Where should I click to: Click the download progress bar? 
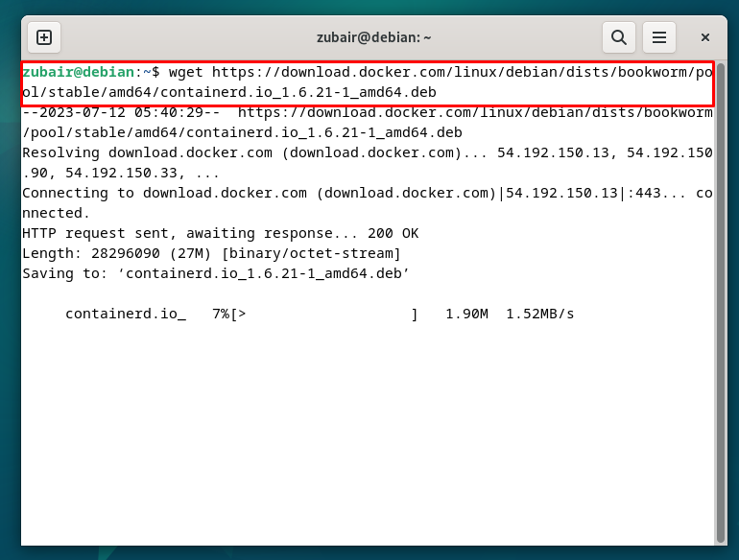coord(324,315)
